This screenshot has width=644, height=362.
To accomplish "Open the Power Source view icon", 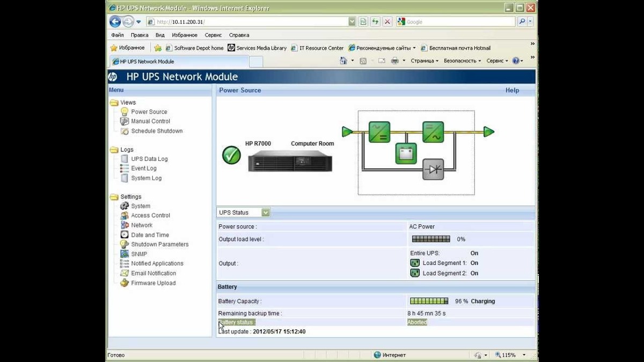I will pos(125,112).
